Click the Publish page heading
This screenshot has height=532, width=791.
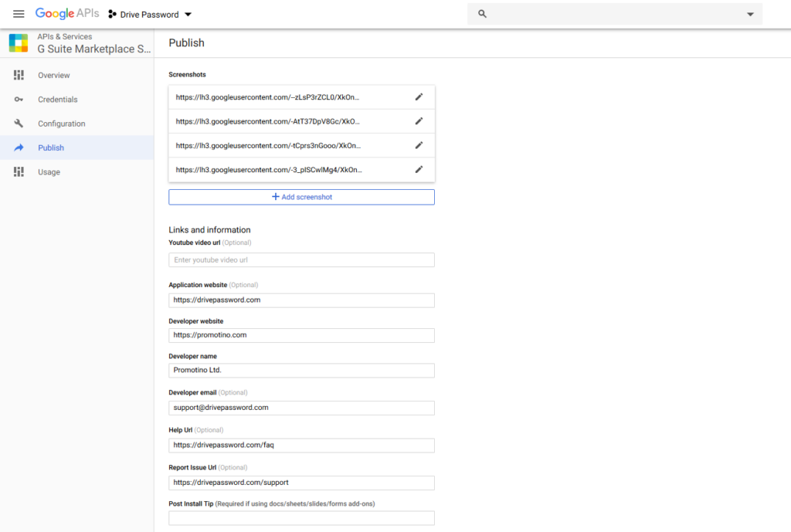187,43
